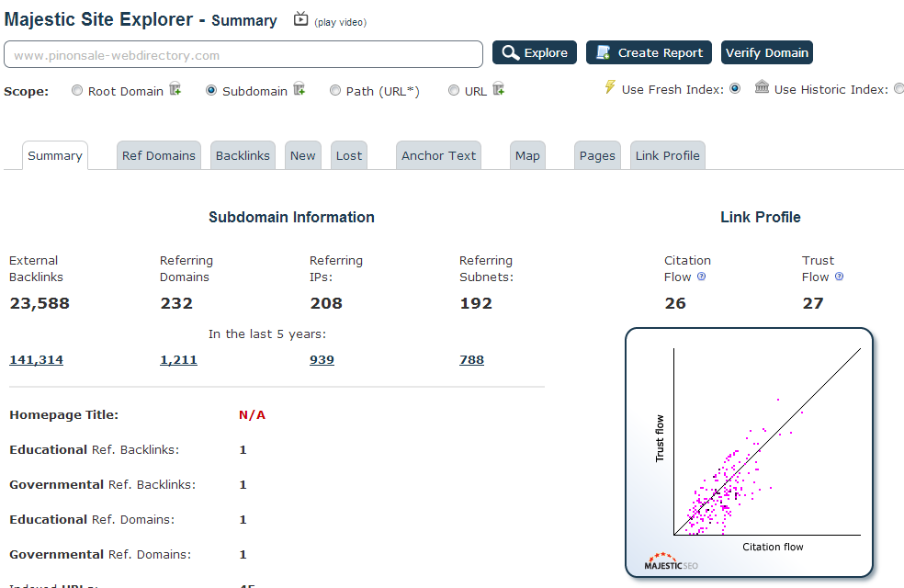Click the 23,588 External Backlinks value
Image resolution: width=904 pixels, height=588 pixels.
coord(40,303)
